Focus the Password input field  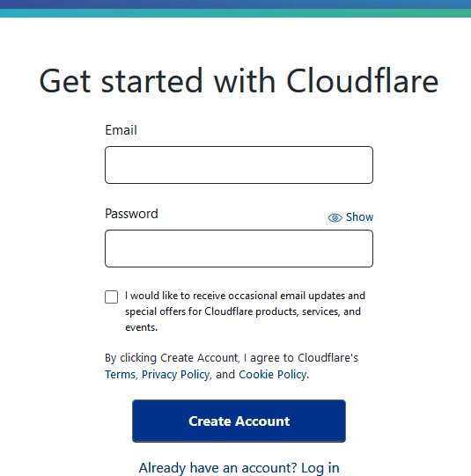239,248
